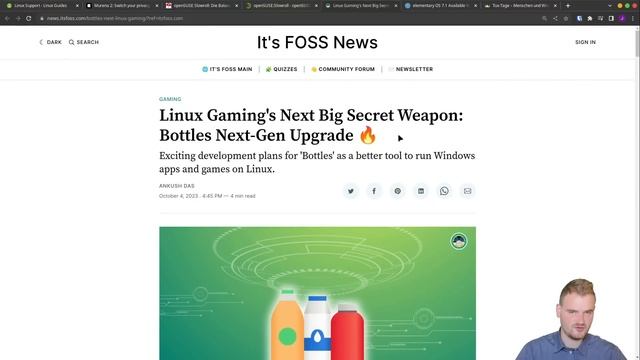Screen dimensions: 640x360
Task: Share the article on Twitter
Action: 351,191
